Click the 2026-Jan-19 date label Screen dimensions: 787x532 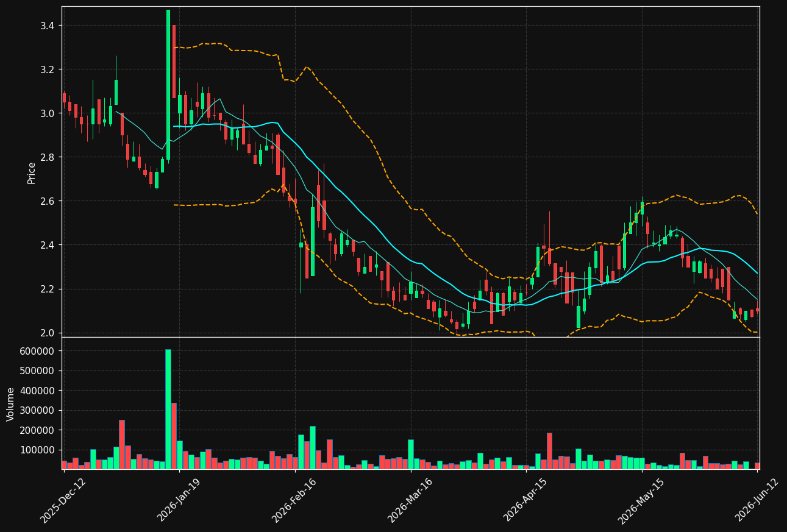[179, 501]
